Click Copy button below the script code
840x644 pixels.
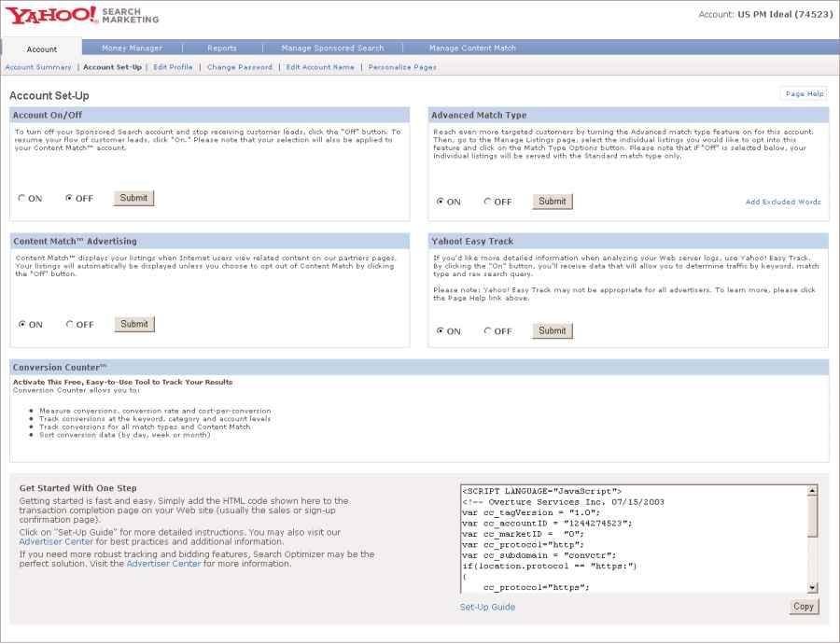coord(803,607)
